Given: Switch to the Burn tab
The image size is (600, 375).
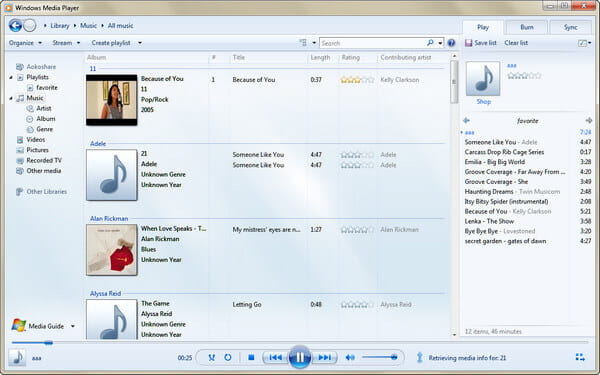Looking at the screenshot, I should [527, 27].
